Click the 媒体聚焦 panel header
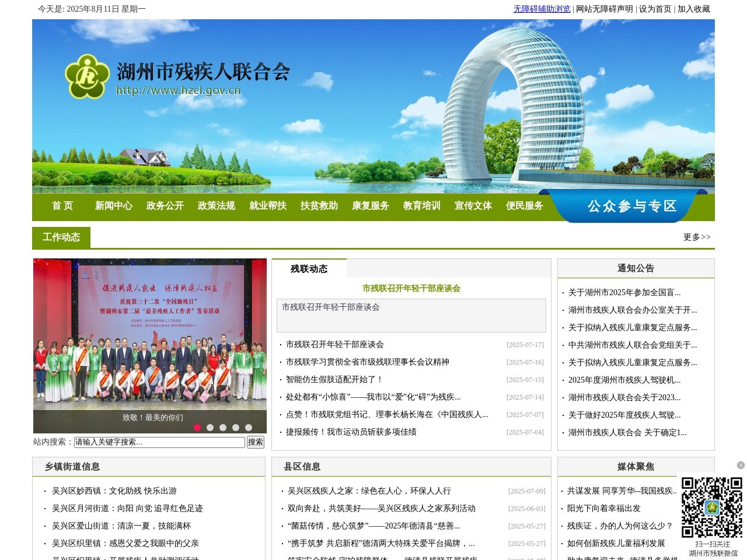 (635, 467)
